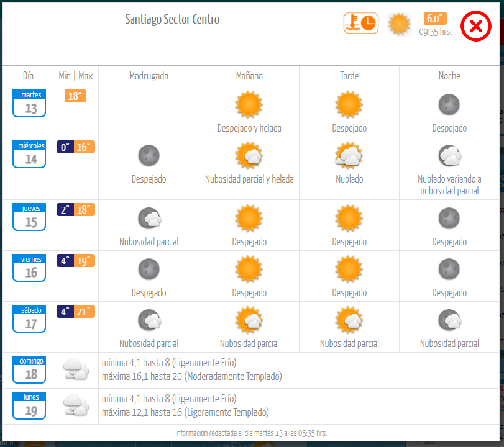Click the temperature history thermometer-clock icon
The height and width of the screenshot is (447, 504).
pos(360,23)
